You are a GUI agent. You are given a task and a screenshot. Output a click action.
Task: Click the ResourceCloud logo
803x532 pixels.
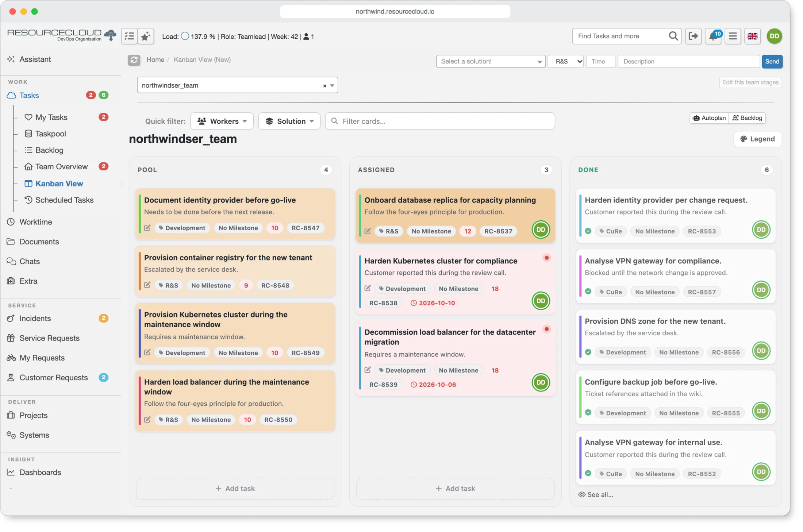click(x=61, y=35)
